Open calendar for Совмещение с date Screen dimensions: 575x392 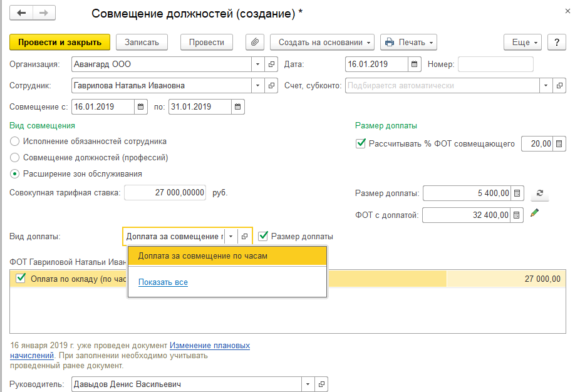click(141, 107)
